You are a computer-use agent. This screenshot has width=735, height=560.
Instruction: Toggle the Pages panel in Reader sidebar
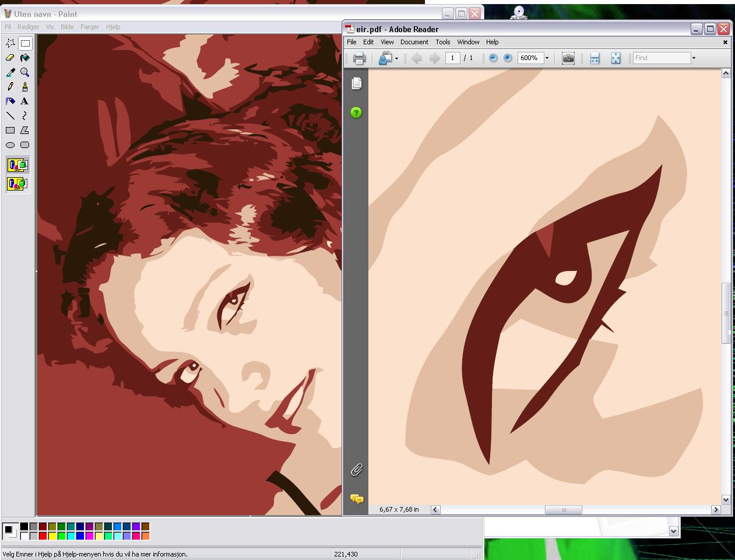click(357, 83)
